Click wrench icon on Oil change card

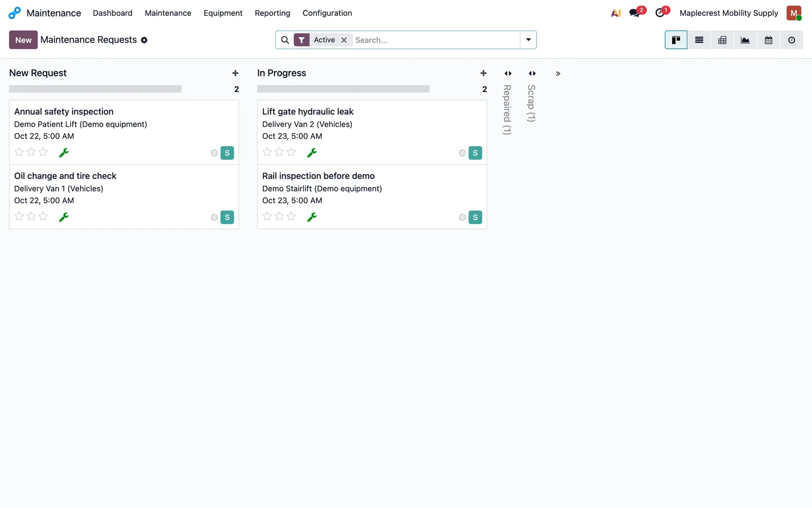pyautogui.click(x=64, y=217)
